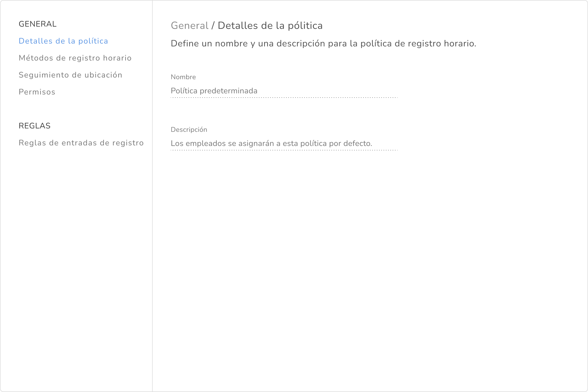Click the General breadcrumb link
Viewport: 588px width, 392px height.
click(x=189, y=26)
